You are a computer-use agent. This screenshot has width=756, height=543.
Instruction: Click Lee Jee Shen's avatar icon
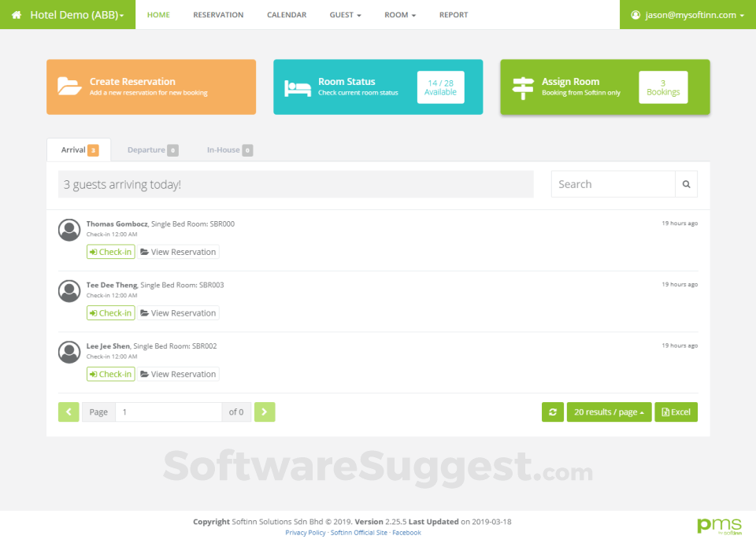(x=69, y=352)
